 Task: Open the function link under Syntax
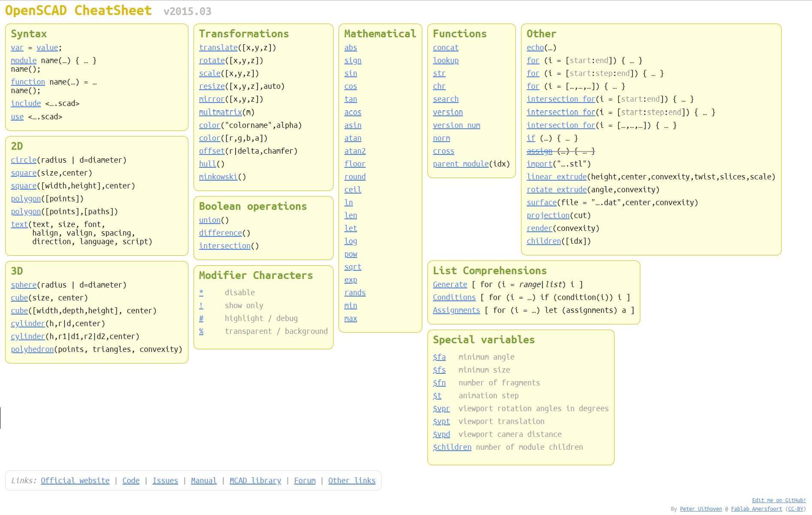point(28,82)
